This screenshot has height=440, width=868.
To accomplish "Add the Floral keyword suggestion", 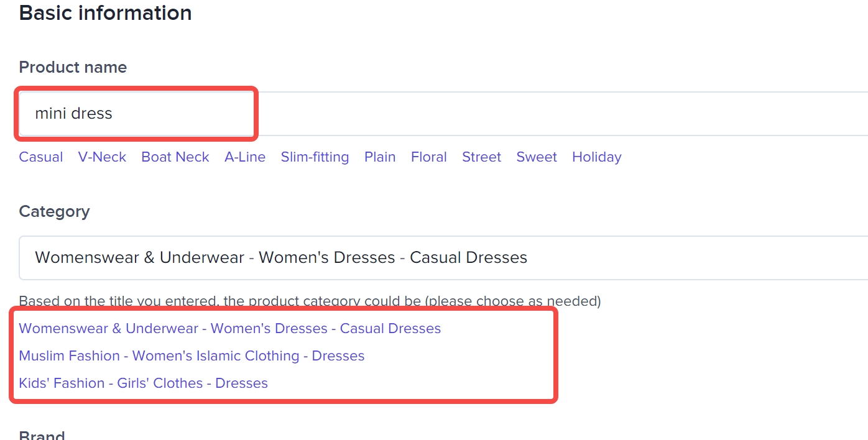I will [x=429, y=157].
